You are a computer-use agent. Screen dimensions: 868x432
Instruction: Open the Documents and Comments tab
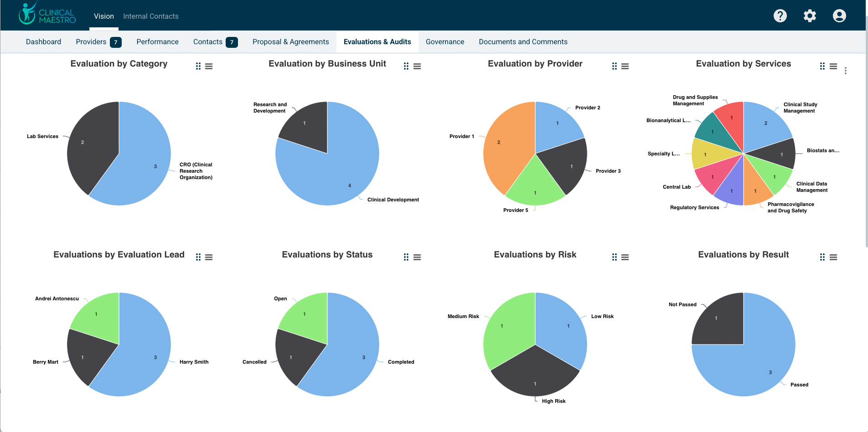tap(523, 42)
